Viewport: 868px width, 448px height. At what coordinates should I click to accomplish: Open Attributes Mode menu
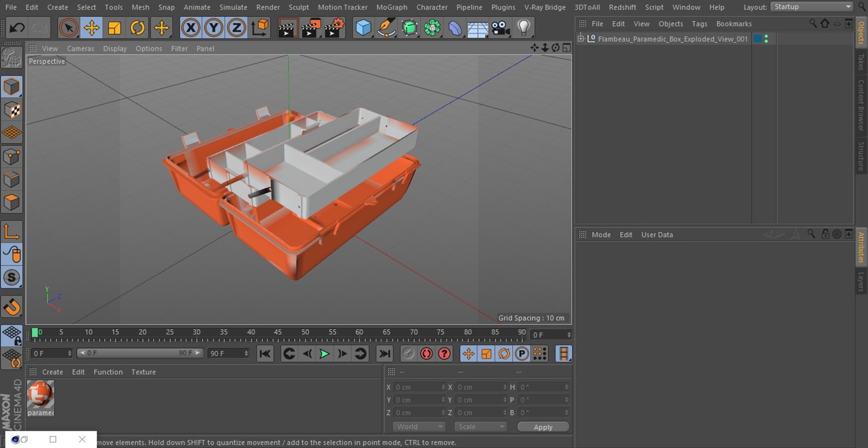[601, 235]
